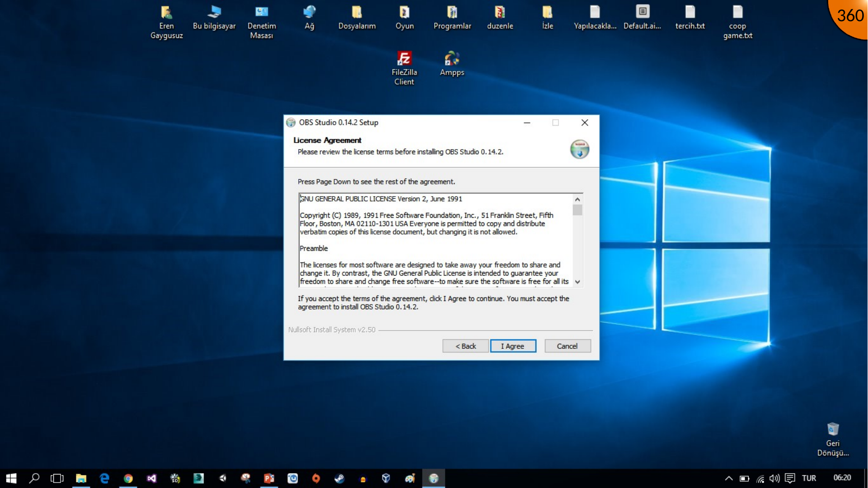
Task: Open VirtualBox cube icon in taskbar
Action: [386, 478]
